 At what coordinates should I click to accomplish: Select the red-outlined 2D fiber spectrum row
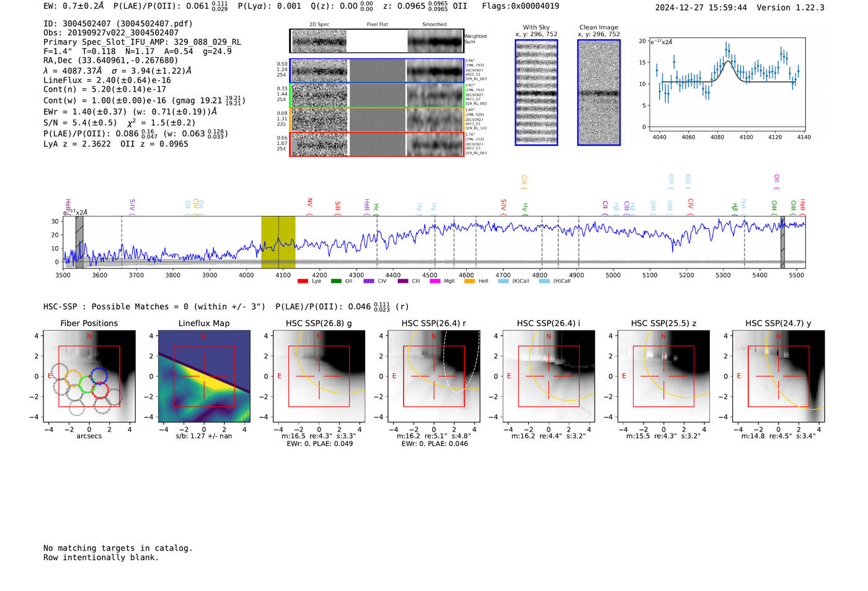(x=377, y=144)
